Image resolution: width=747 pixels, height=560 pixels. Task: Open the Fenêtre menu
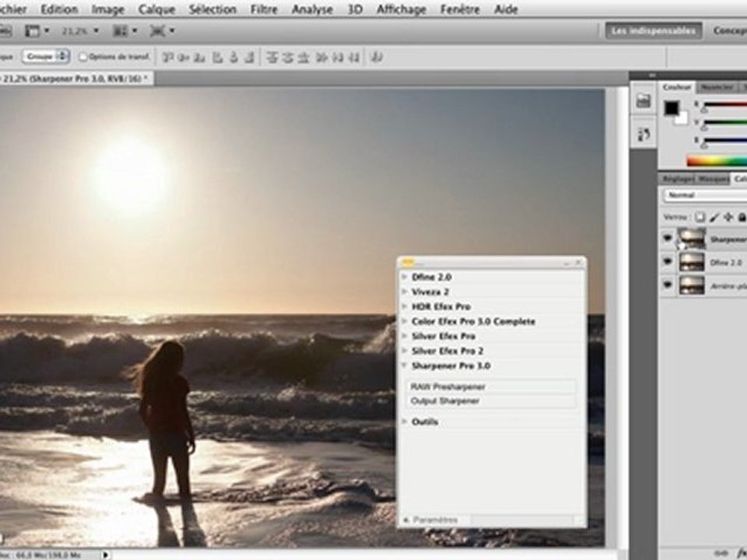click(460, 9)
